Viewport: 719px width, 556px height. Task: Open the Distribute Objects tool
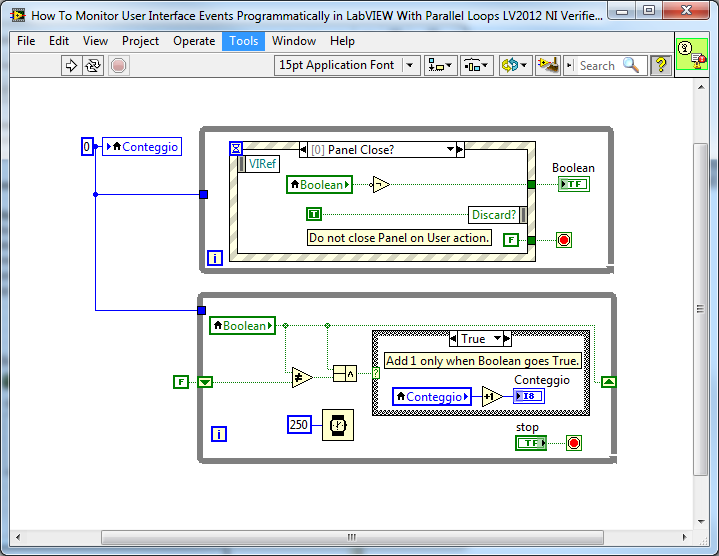[477, 66]
